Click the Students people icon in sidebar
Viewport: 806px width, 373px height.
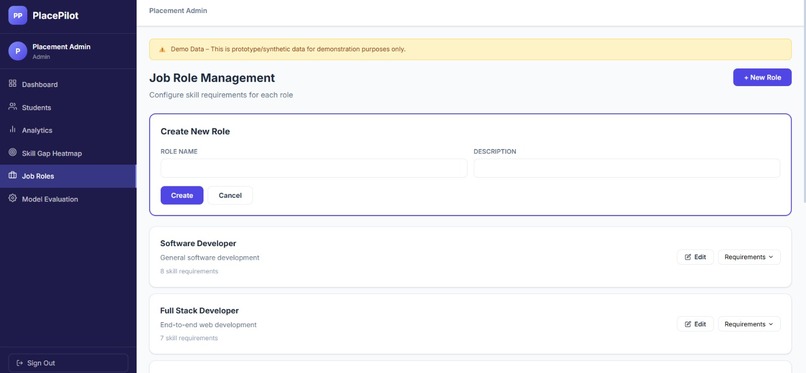click(13, 107)
